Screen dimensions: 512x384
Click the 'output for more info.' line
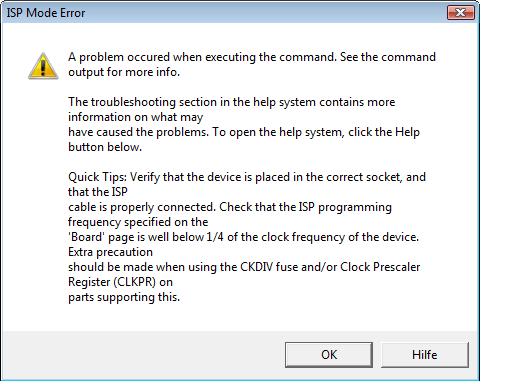(124, 72)
